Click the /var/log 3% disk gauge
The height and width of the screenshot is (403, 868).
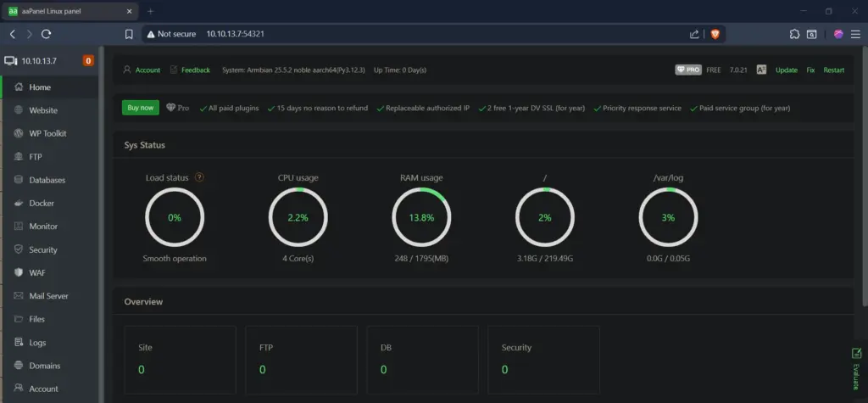pyautogui.click(x=668, y=217)
